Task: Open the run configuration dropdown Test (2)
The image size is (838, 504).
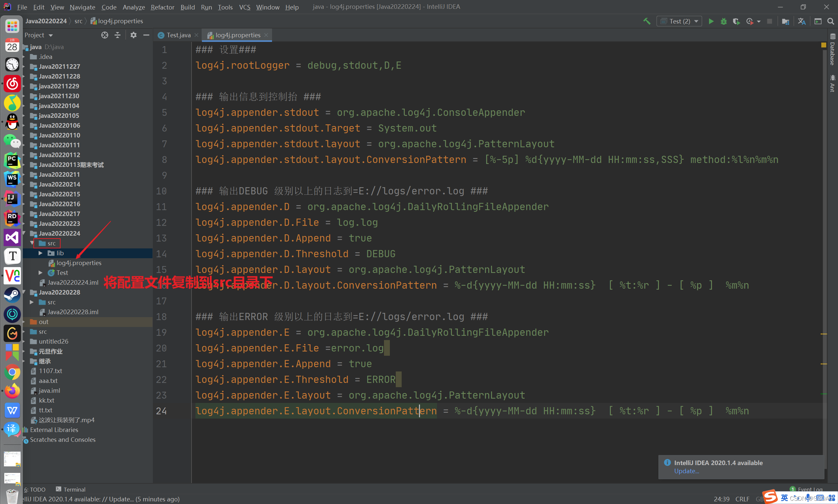Action: pos(679,21)
